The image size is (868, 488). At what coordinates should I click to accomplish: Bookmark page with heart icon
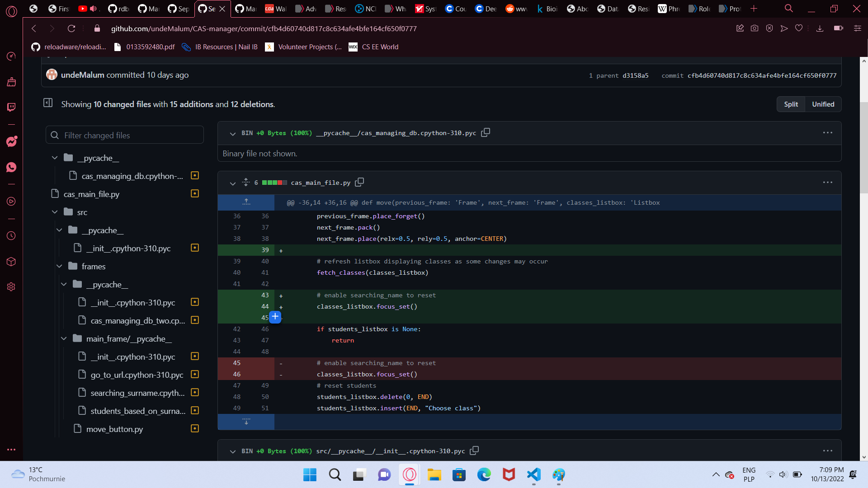(x=799, y=28)
